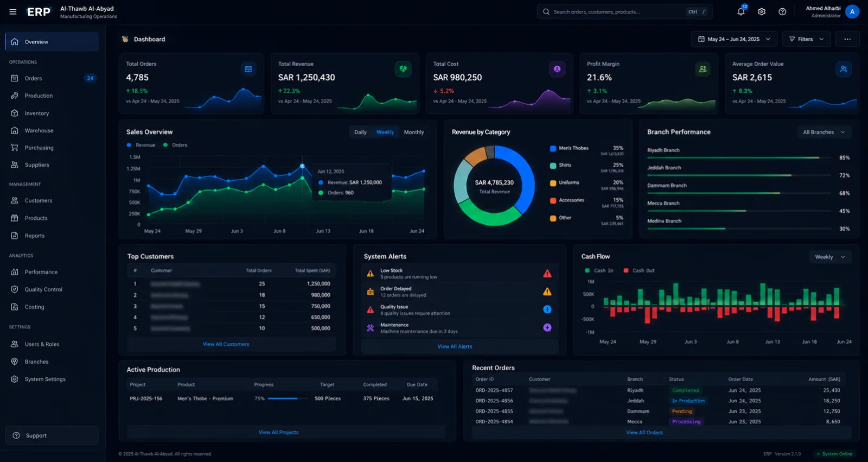Toggle the Accessories category legend
Screen dimensions: 868x462
pyautogui.click(x=567, y=200)
